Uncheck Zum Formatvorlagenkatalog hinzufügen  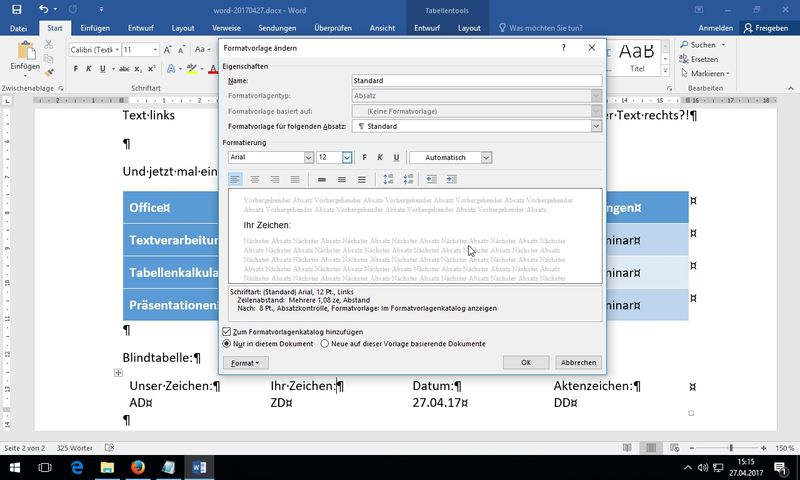(227, 330)
